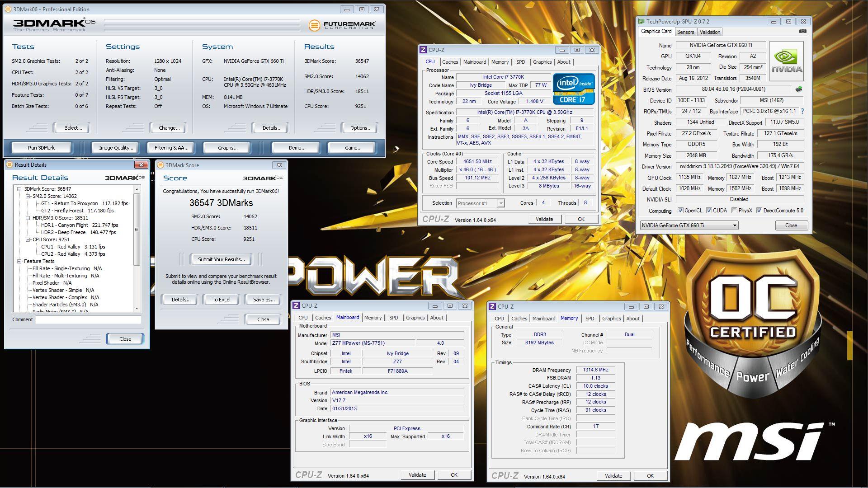Open the GPU selection dropdown in GPU-Z

coord(689,225)
